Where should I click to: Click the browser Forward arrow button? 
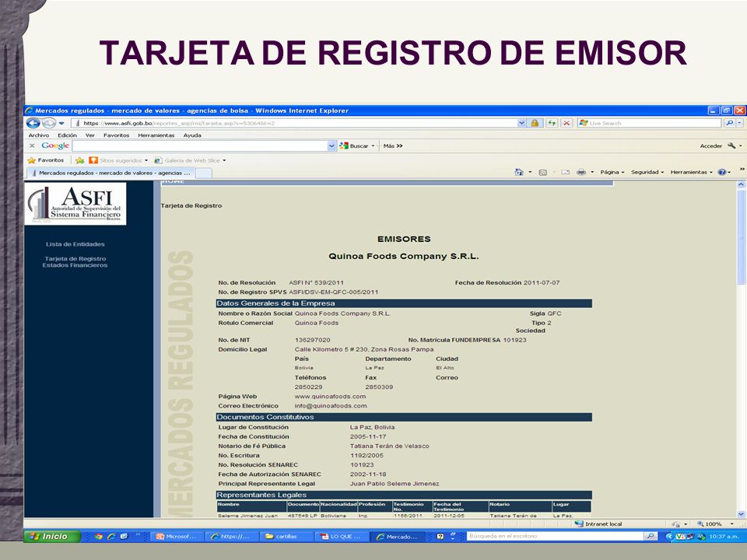[x=48, y=124]
